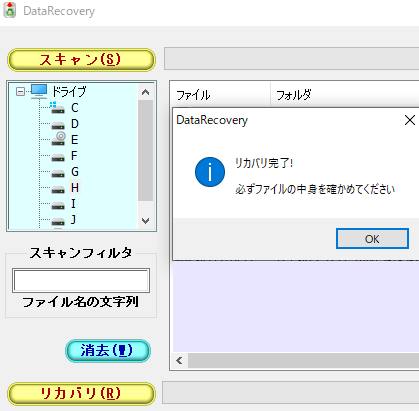
Task: Collapse the ドライブ tree node
Action: 21,91
